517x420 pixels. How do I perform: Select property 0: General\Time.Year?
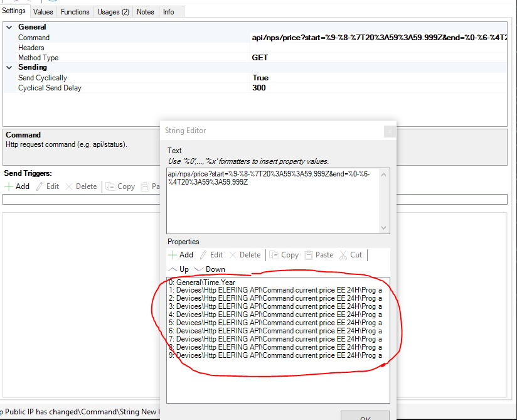tap(201, 283)
